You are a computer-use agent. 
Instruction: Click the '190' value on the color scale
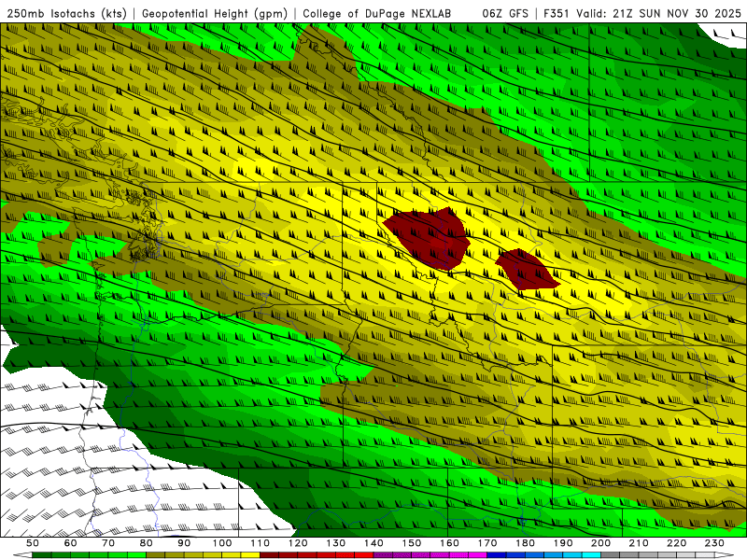click(563, 543)
